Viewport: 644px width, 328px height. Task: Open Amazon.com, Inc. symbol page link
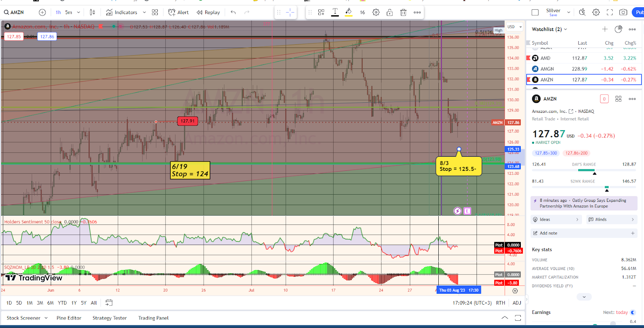pos(571,111)
